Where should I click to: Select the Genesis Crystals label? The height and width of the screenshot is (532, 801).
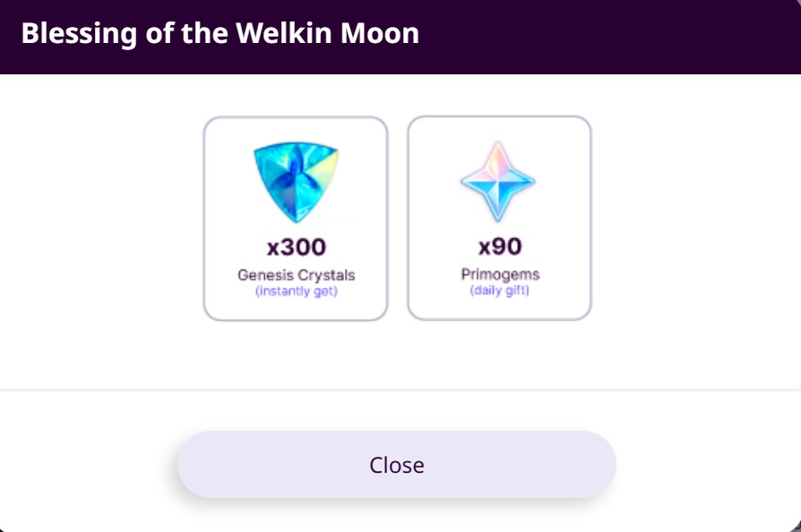click(296, 275)
